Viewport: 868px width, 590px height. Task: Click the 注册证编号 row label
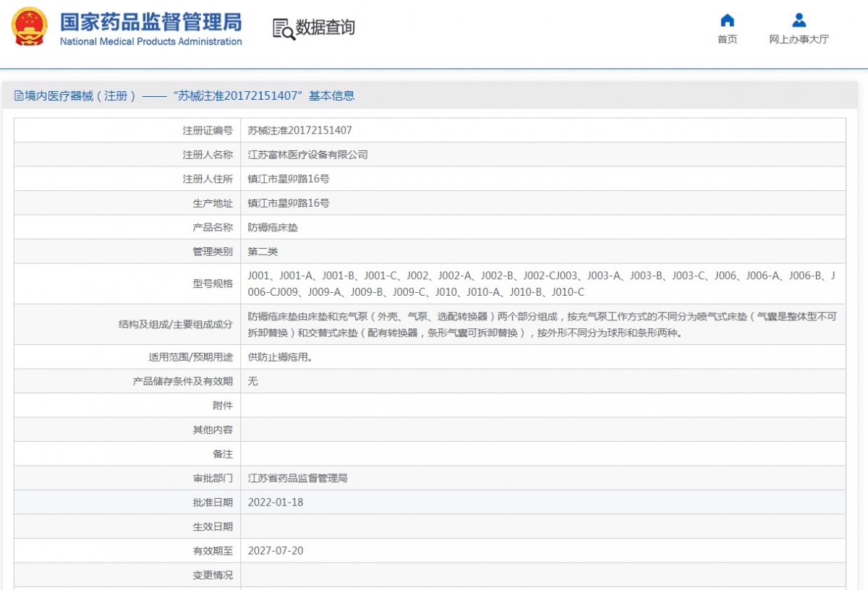coord(208,131)
